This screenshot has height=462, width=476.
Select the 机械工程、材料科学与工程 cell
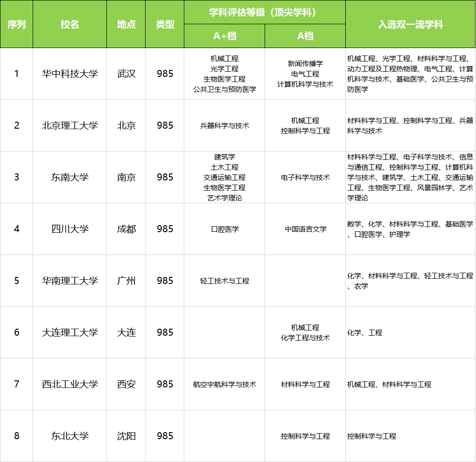tap(410, 384)
